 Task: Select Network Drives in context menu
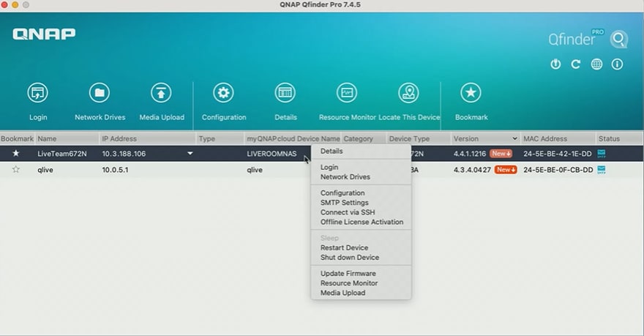[345, 176]
